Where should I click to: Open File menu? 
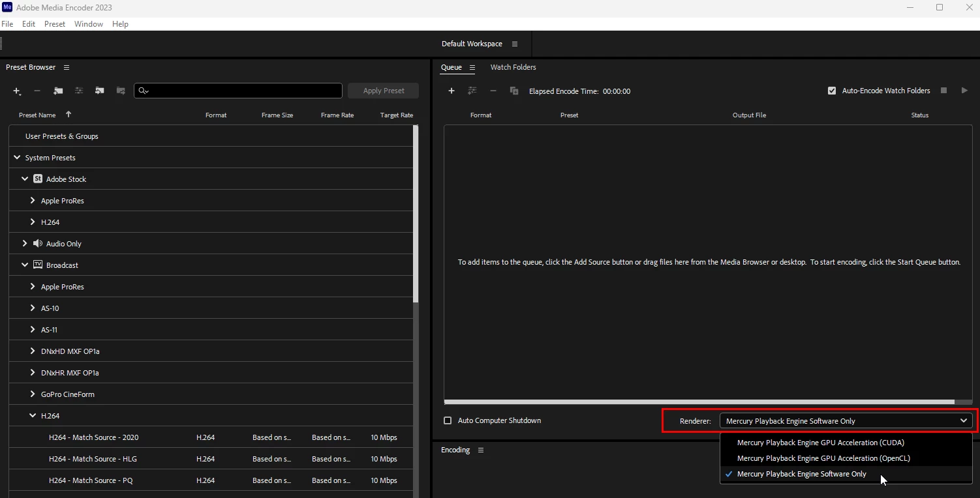(x=7, y=23)
